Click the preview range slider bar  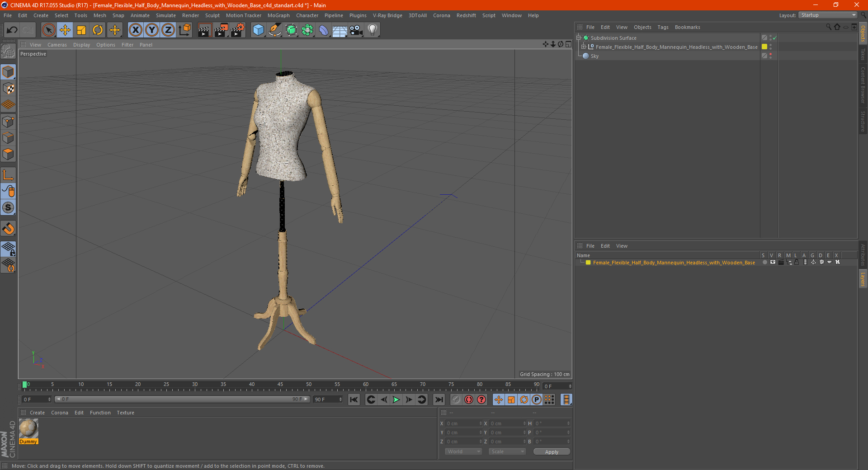pyautogui.click(x=182, y=399)
